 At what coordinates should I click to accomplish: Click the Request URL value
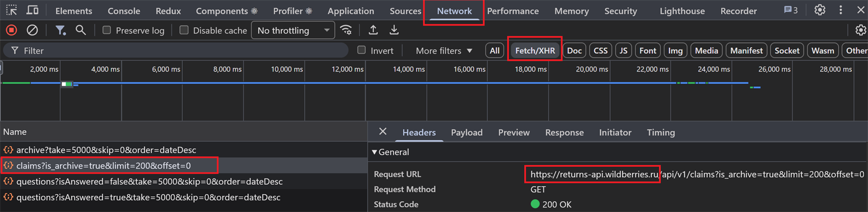click(x=697, y=174)
